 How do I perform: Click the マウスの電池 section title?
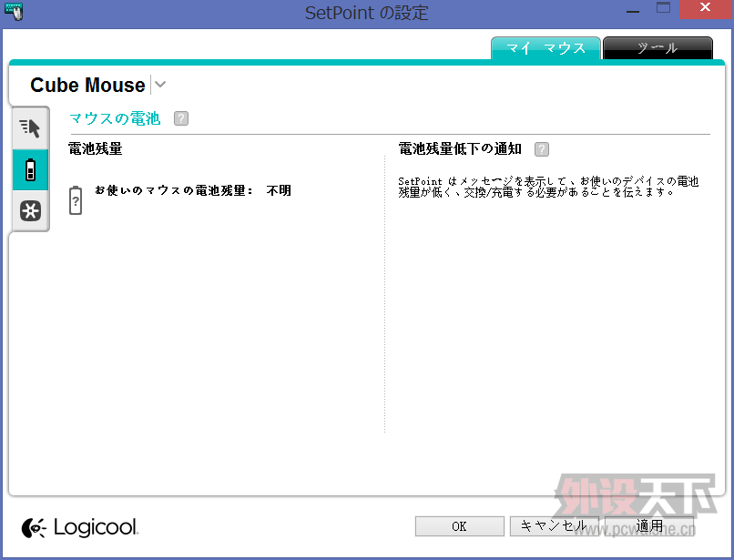coord(115,118)
